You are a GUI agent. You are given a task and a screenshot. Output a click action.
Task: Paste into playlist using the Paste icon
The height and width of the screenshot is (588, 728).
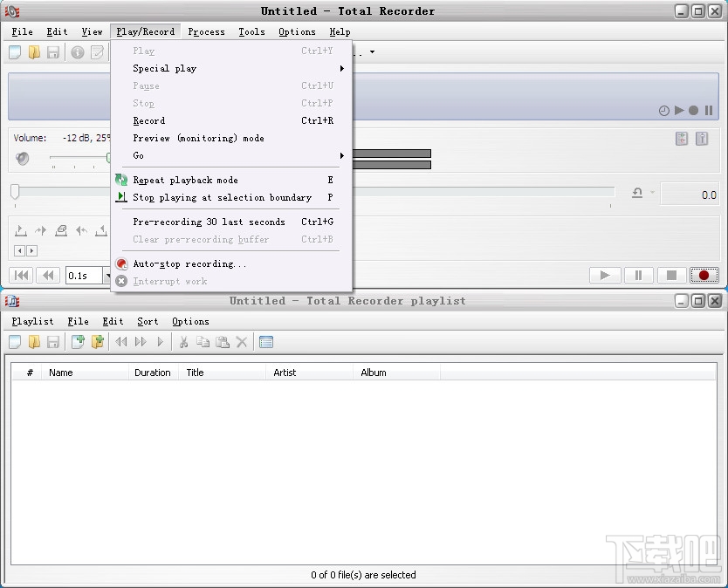click(x=223, y=341)
